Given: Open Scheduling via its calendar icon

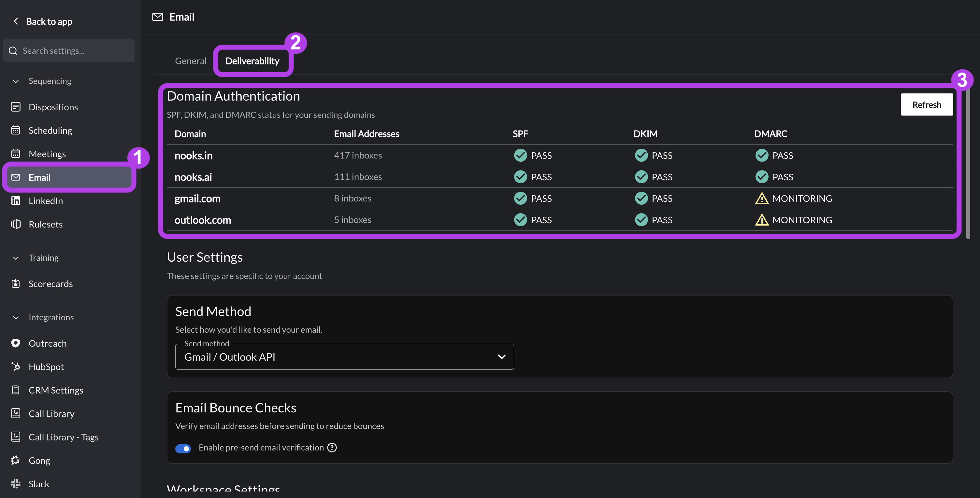Looking at the screenshot, I should (16, 131).
